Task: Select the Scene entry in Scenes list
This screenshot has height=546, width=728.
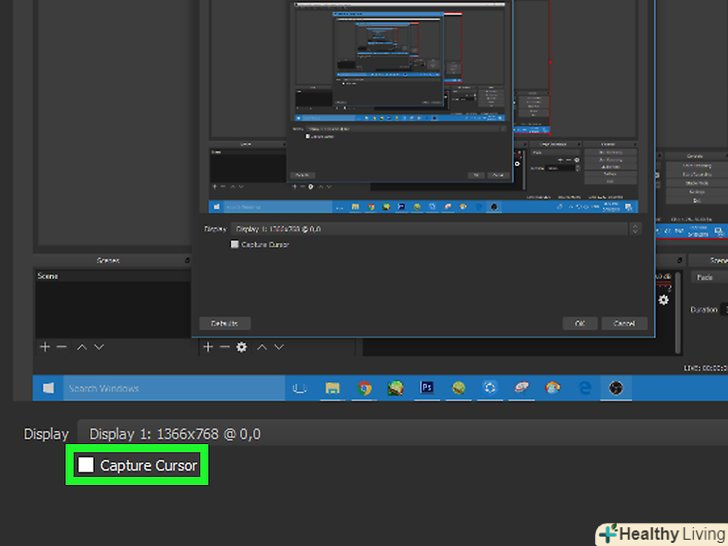Action: tap(48, 275)
